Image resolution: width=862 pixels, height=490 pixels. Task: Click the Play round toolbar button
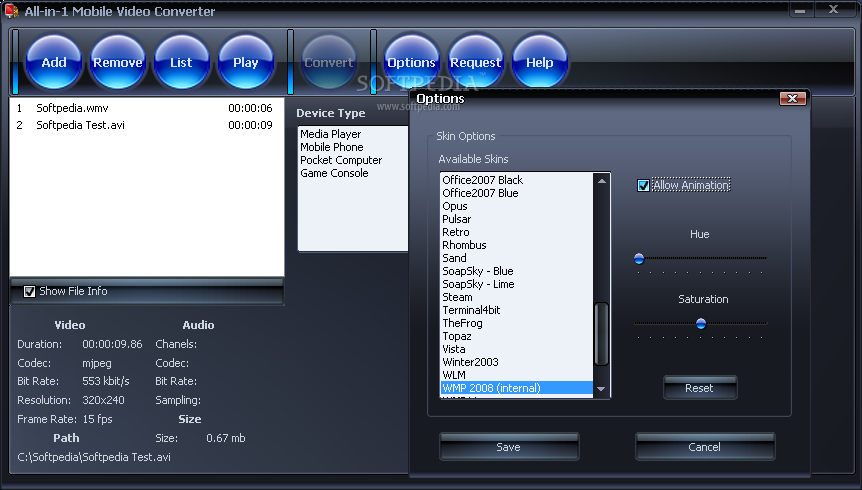coord(246,62)
